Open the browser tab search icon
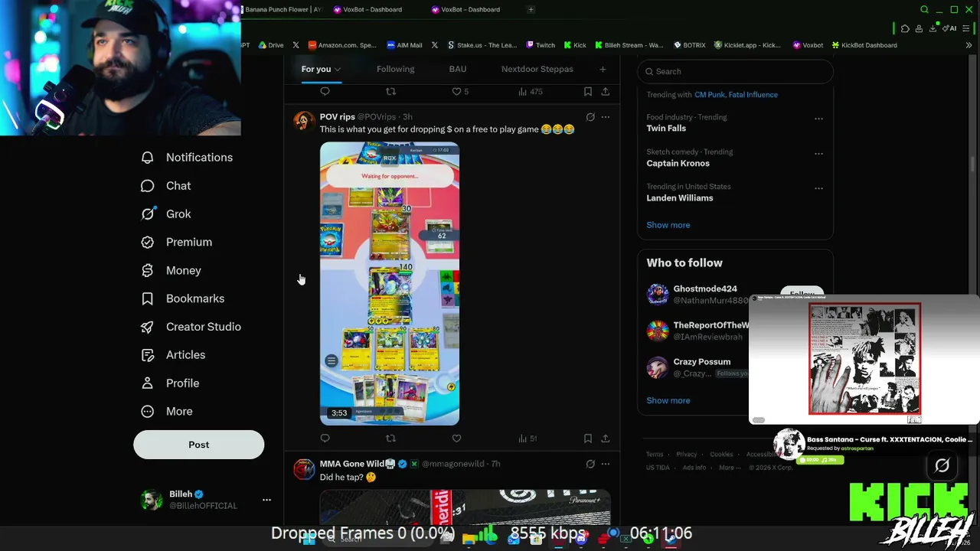Viewport: 980px width, 551px height. [924, 10]
